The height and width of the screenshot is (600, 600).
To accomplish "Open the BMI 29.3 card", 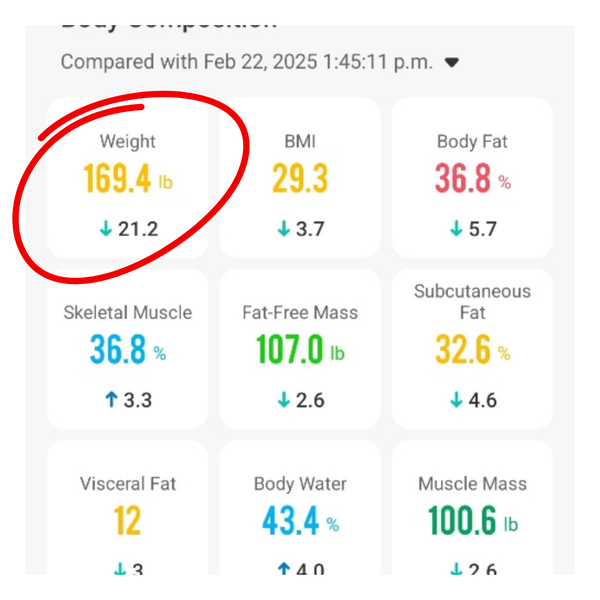I will coord(300,178).
